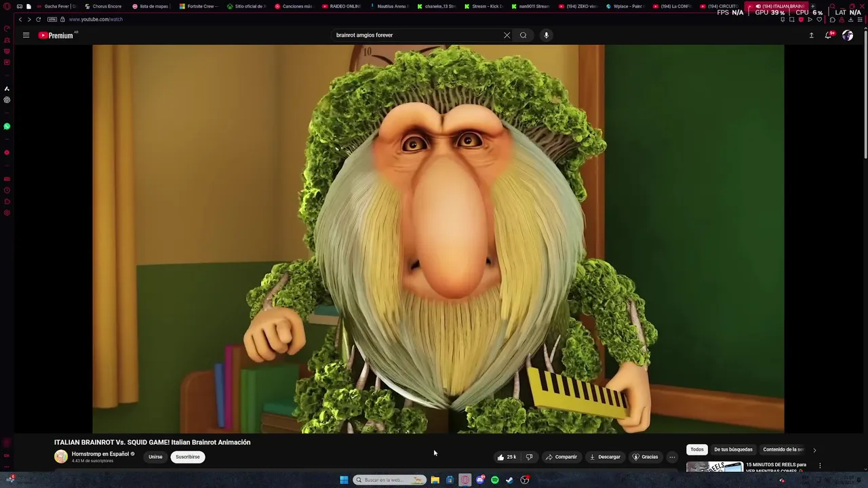Open WhatsApp in the Opera sidebar

(x=7, y=127)
